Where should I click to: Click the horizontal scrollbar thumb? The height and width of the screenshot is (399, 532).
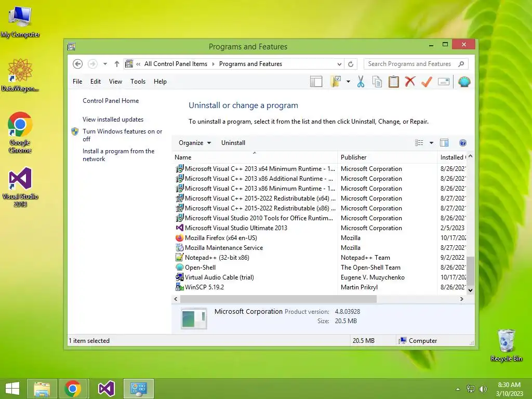[278, 299]
